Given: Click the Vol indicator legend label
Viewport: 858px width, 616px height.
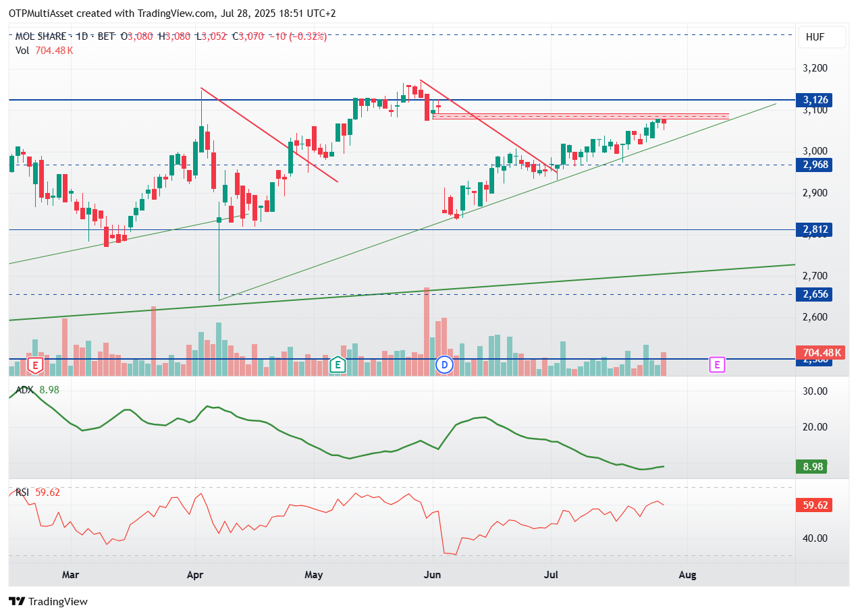Looking at the screenshot, I should coord(23,50).
